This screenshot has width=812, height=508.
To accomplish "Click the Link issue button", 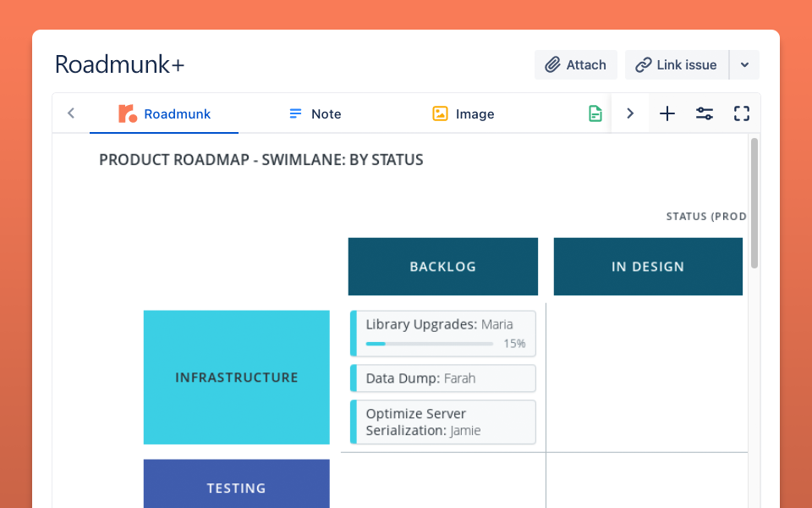I will (677, 65).
